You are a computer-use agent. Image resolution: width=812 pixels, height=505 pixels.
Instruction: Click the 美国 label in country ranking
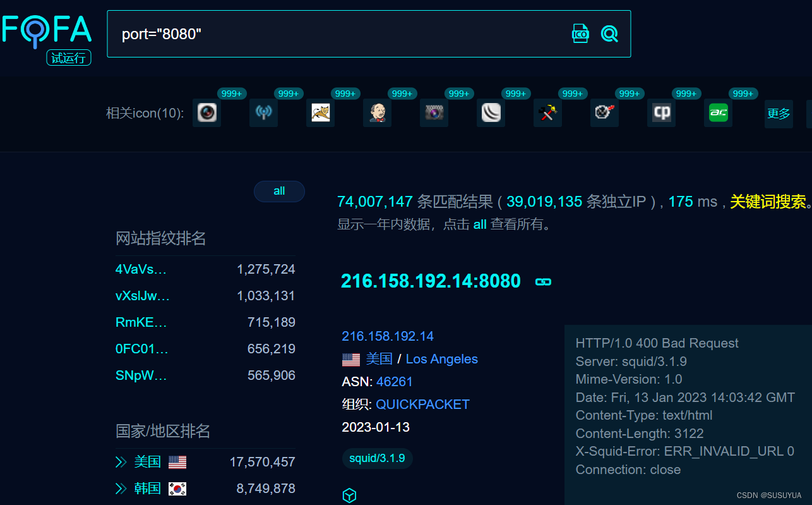coord(148,462)
